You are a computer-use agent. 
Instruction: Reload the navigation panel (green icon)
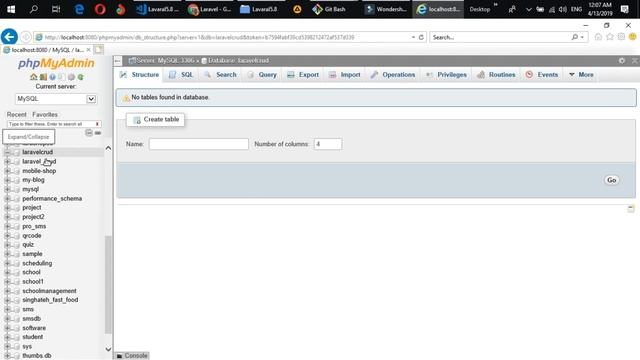80,77
